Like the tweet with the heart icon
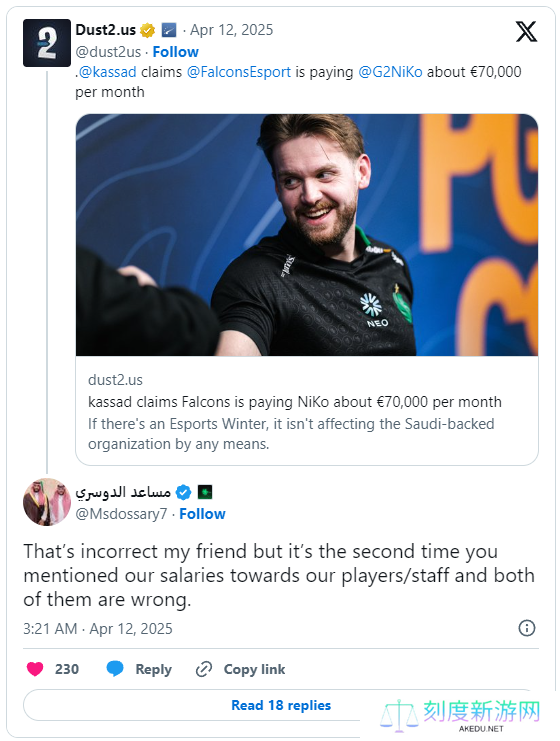Image resolution: width=560 pixels, height=741 pixels. pos(35,669)
